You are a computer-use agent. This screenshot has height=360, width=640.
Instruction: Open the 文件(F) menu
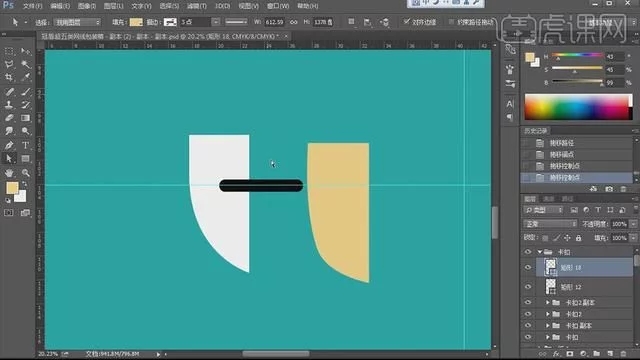[x=32, y=6]
